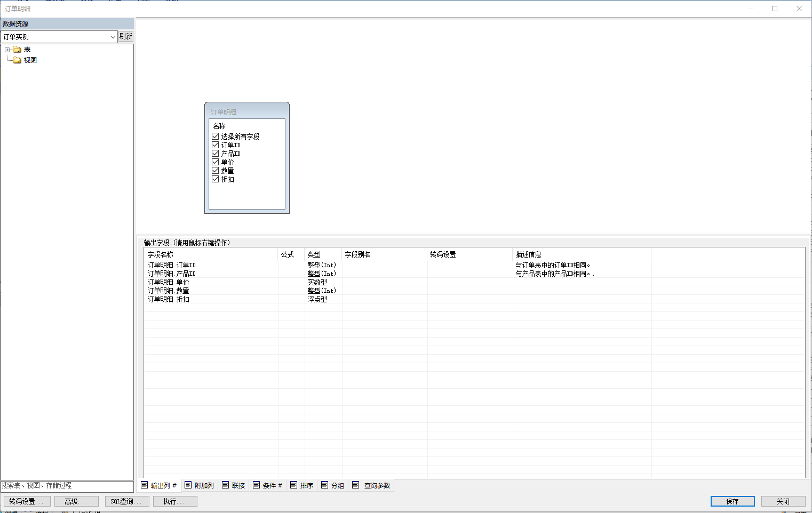Uncheck the 折扣 field checkbox
Screen dimensions: 812x513
tap(216, 179)
